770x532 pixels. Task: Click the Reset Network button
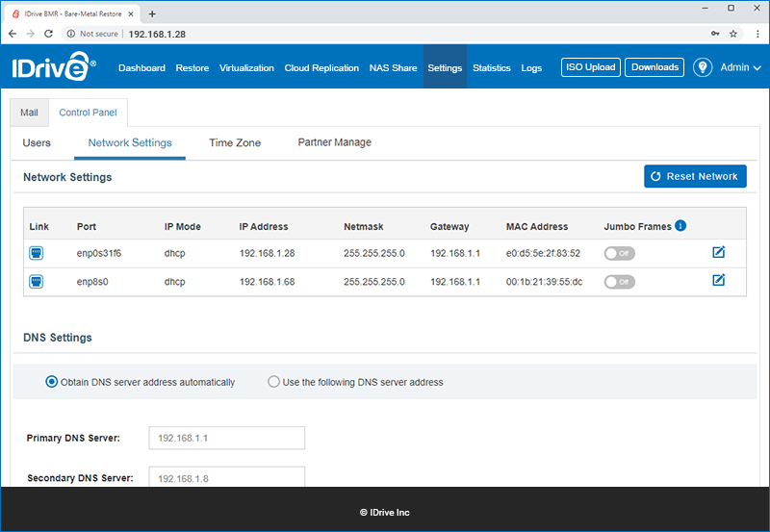click(x=695, y=176)
